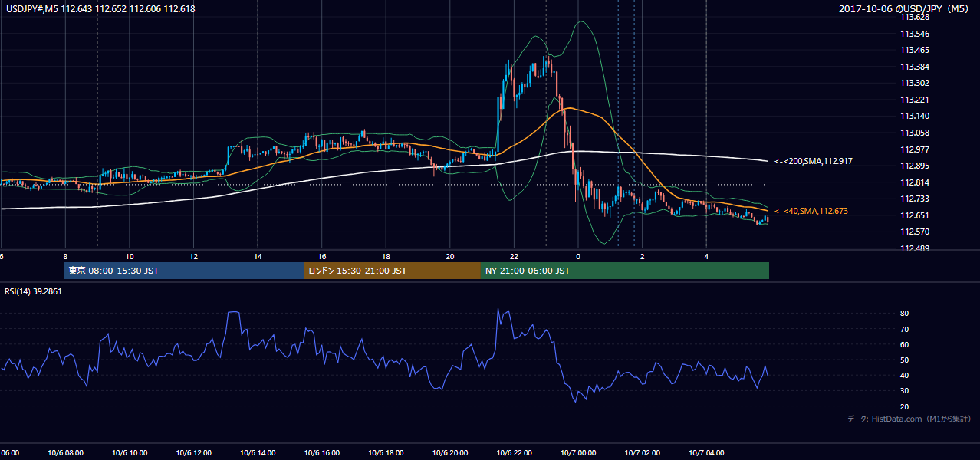Click price level 112.733 on price axis

click(915, 199)
